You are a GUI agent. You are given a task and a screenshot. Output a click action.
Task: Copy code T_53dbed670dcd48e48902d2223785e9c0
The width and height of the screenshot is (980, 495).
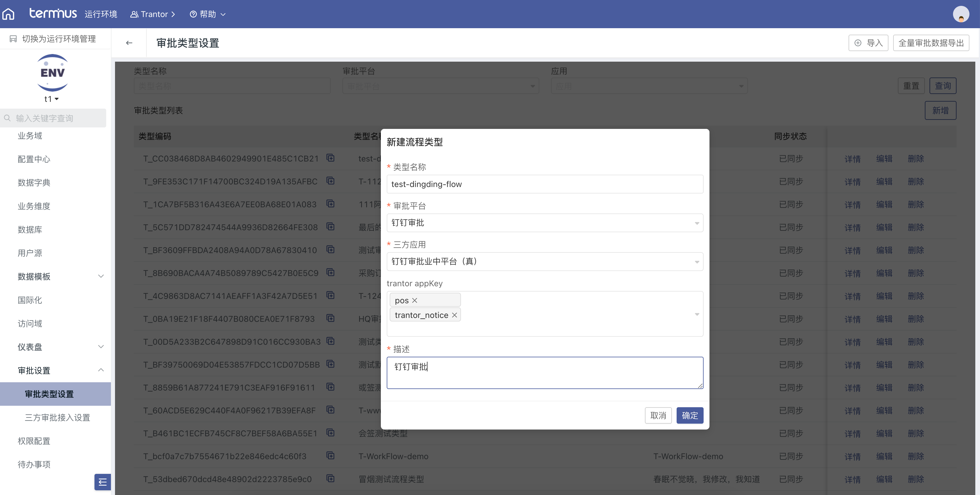point(331,479)
